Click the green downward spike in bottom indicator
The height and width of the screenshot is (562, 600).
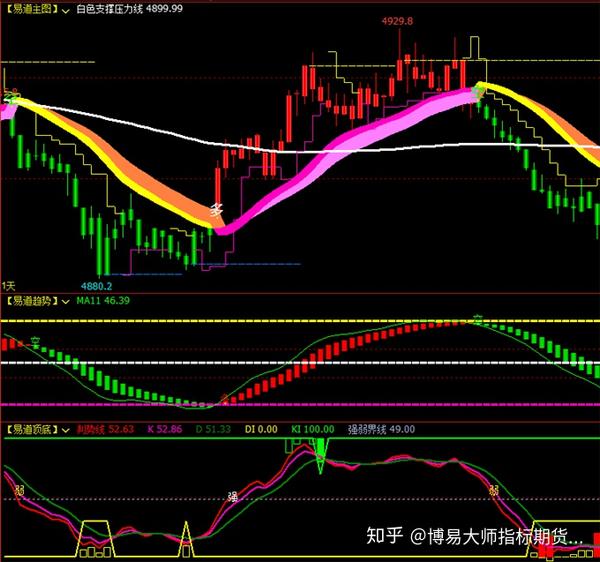tap(321, 462)
